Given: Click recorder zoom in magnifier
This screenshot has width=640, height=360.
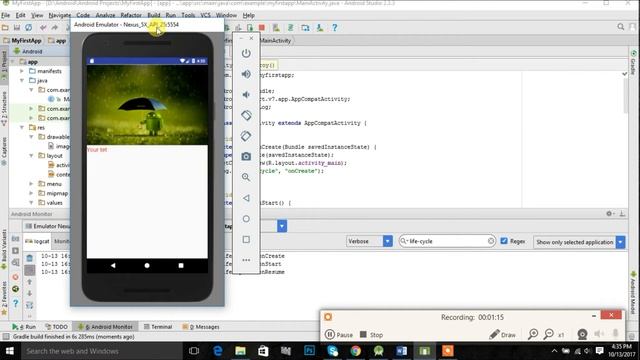Looking at the screenshot, I should (x=533, y=334).
